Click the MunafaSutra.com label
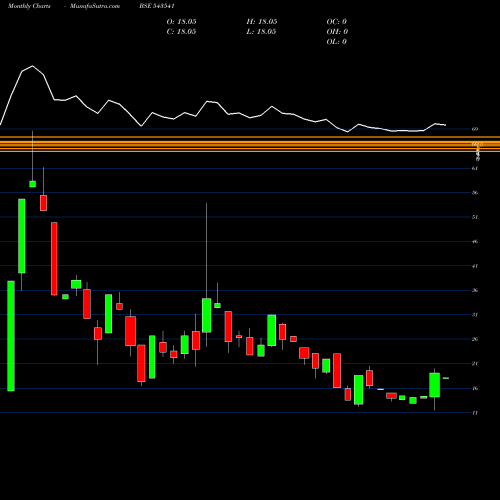The image size is (500, 500). pyautogui.click(x=95, y=6)
